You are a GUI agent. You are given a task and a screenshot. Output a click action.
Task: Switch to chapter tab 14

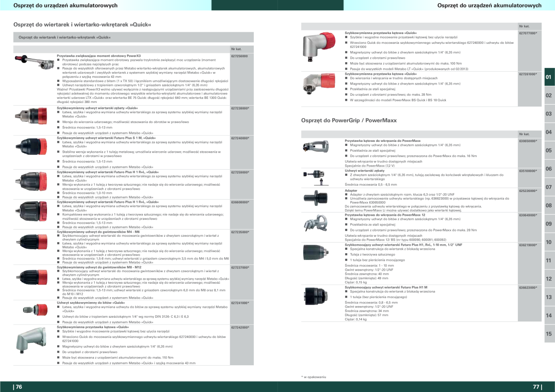pyautogui.click(x=549, y=316)
